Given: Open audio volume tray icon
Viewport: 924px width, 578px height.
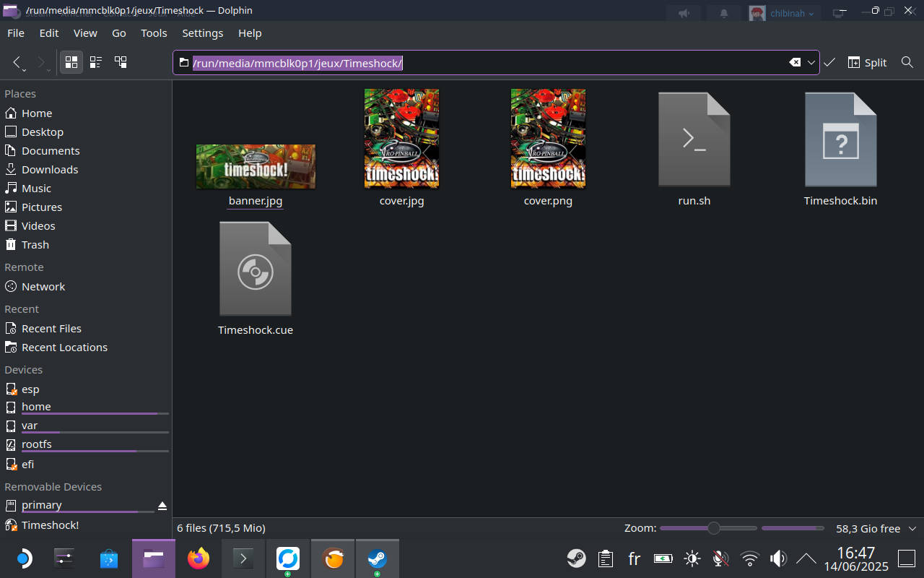Looking at the screenshot, I should pos(778,558).
